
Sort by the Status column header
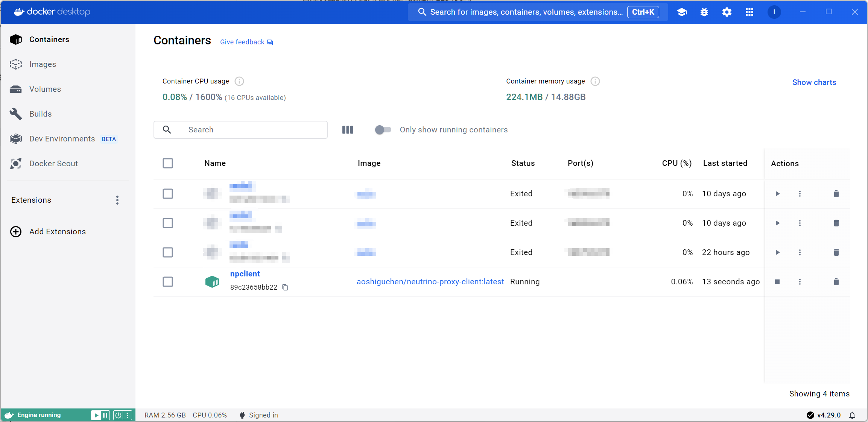pyautogui.click(x=523, y=163)
